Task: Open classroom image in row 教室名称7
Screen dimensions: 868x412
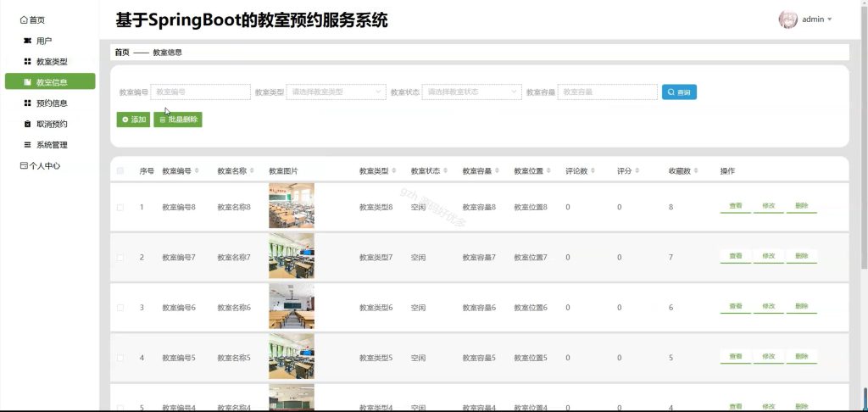Action: tap(292, 256)
